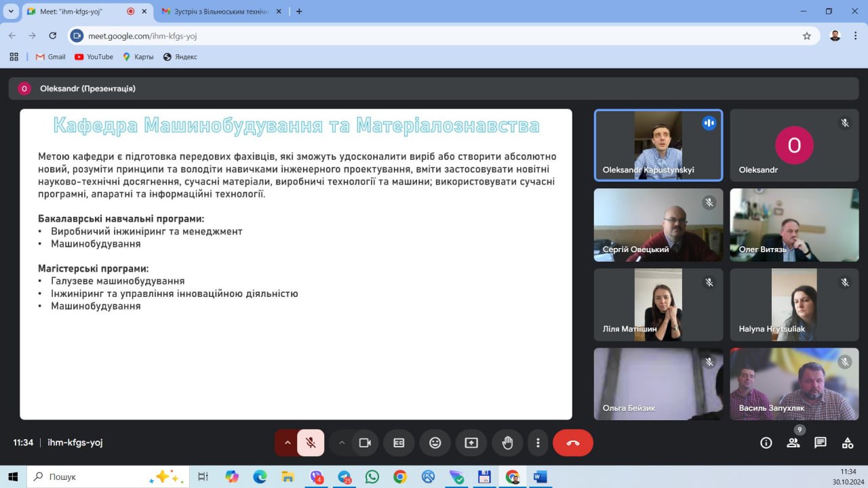This screenshot has width=868, height=488.
Task: Click the present screen icon
Action: click(471, 443)
